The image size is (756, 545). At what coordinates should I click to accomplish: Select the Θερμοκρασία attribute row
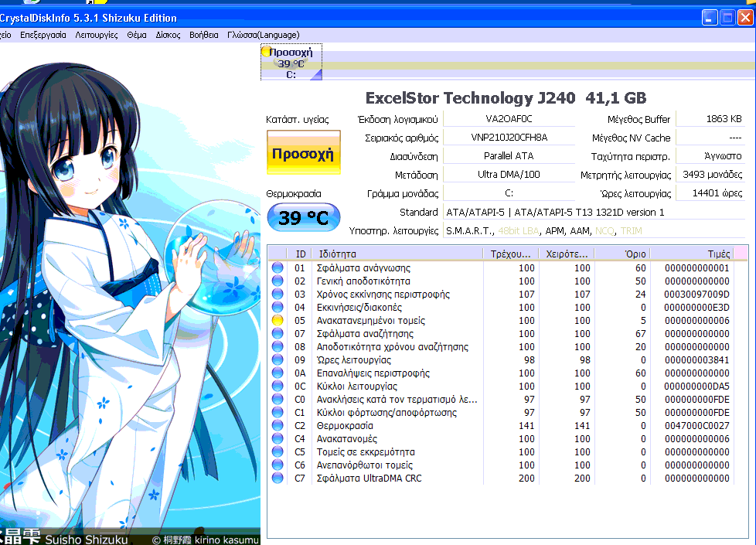point(500,425)
